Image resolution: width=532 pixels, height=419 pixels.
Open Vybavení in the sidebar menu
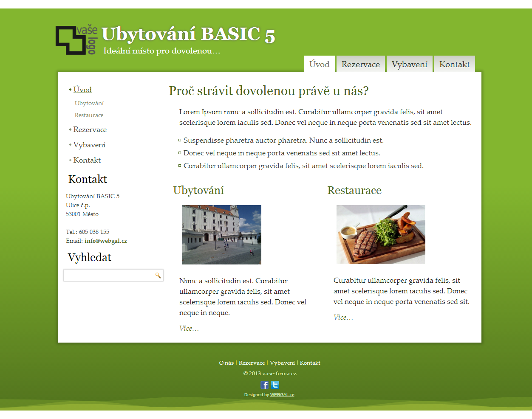tap(89, 145)
